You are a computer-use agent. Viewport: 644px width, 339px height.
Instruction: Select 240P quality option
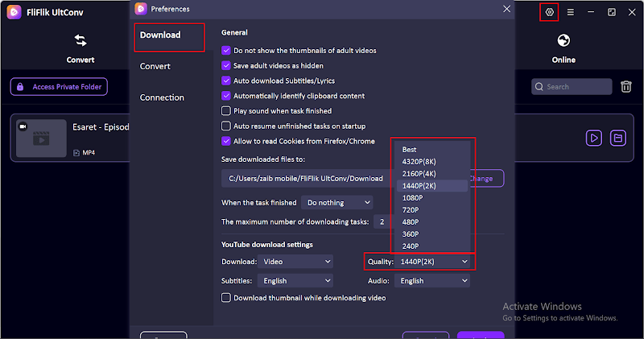(432, 246)
